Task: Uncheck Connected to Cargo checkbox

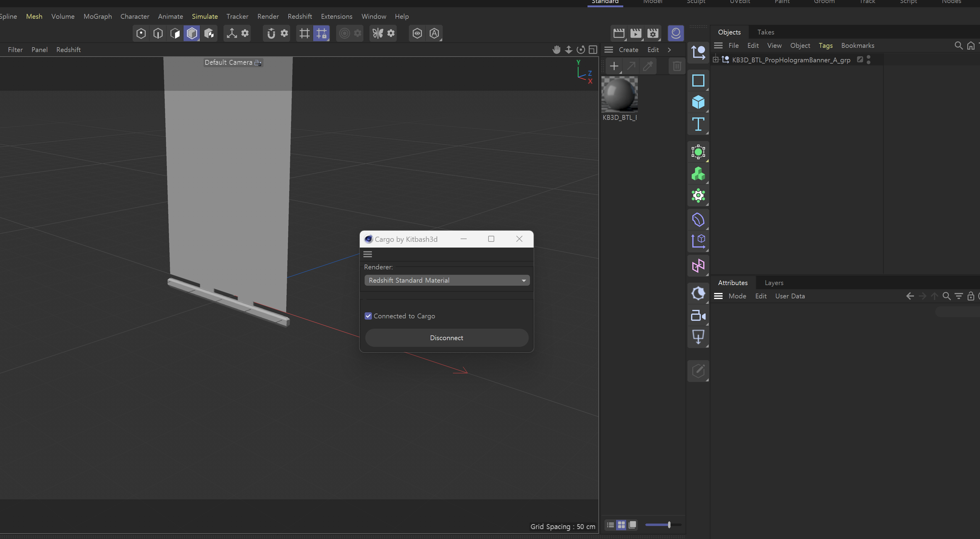Action: coord(368,316)
